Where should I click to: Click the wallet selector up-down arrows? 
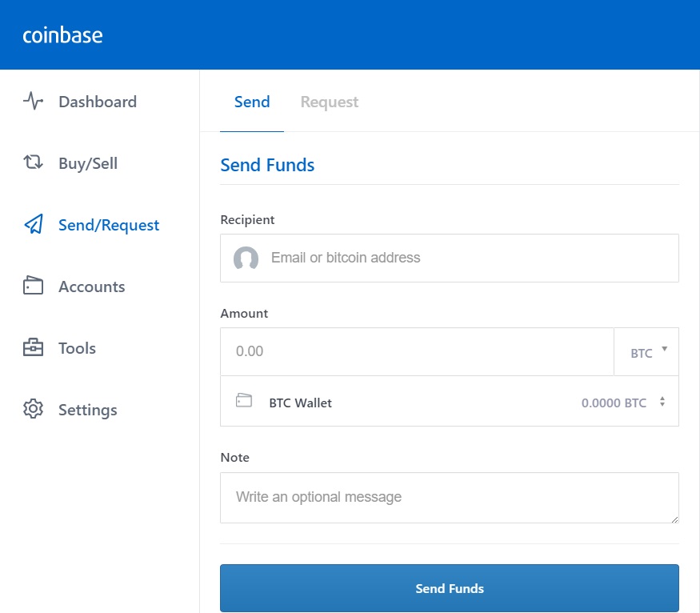click(x=662, y=402)
